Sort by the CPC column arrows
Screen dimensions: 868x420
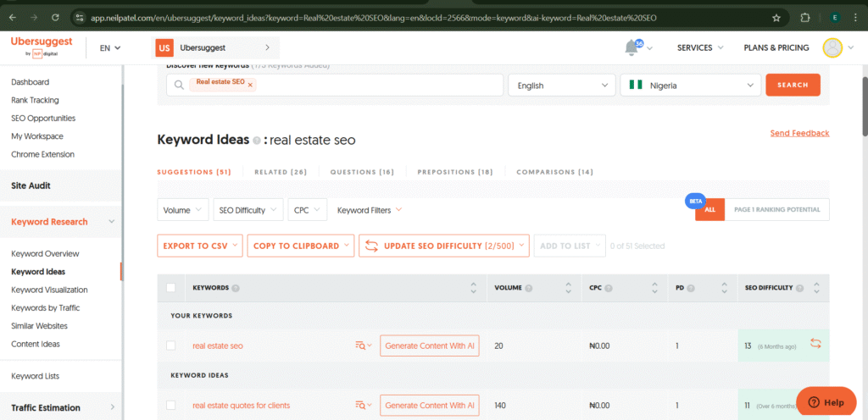click(x=655, y=288)
